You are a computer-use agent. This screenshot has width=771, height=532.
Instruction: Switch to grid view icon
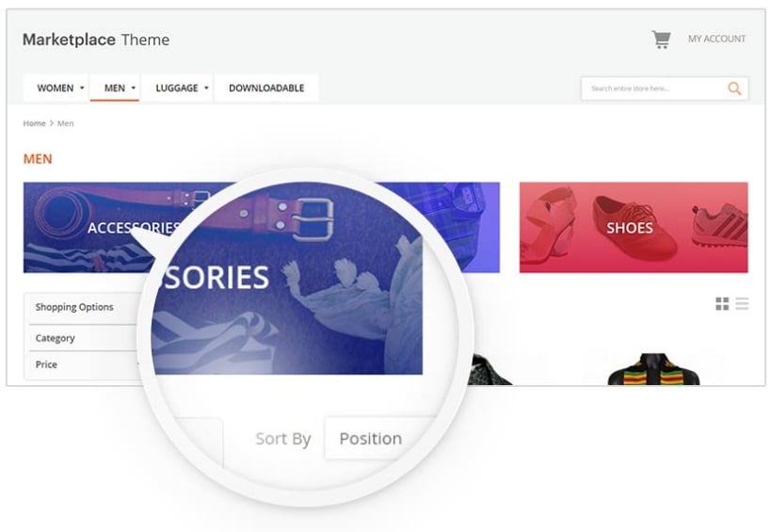[722, 304]
